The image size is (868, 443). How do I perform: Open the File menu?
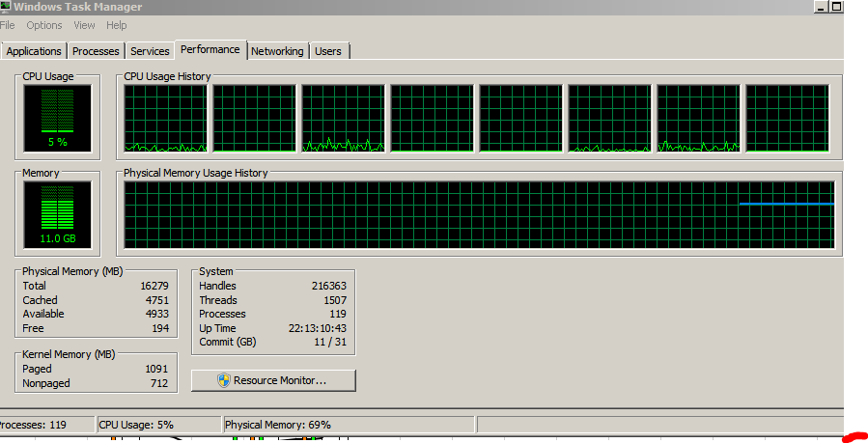7,25
